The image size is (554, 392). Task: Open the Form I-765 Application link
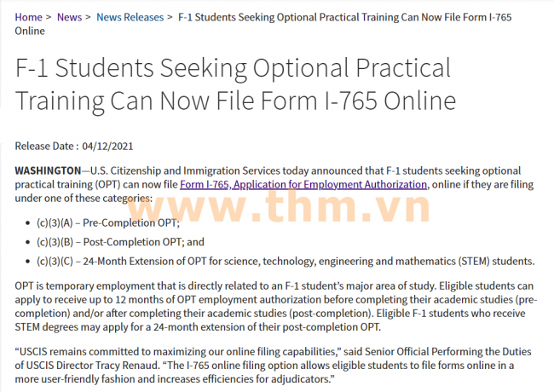303,184
